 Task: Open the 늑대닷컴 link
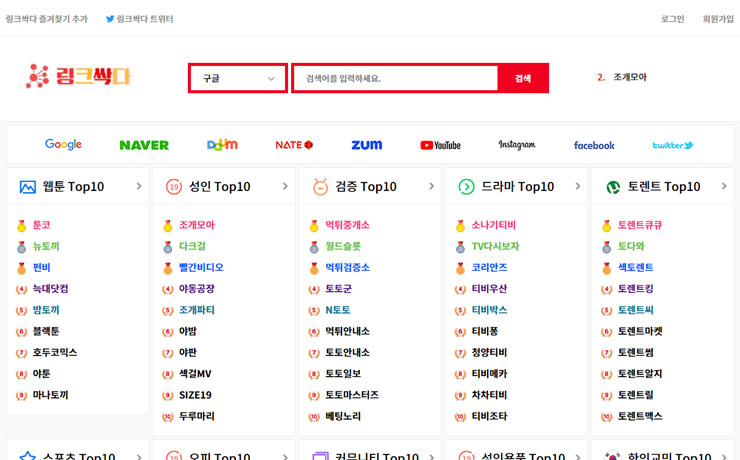50,288
